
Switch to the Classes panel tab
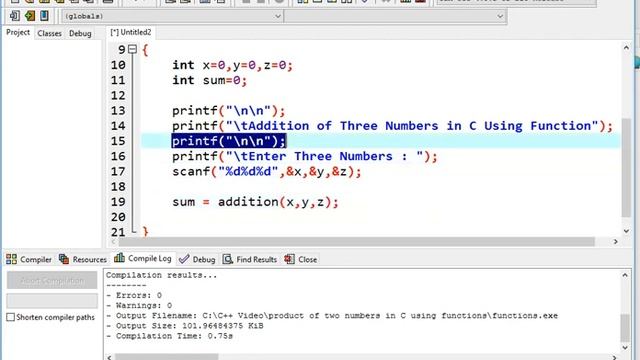49,33
